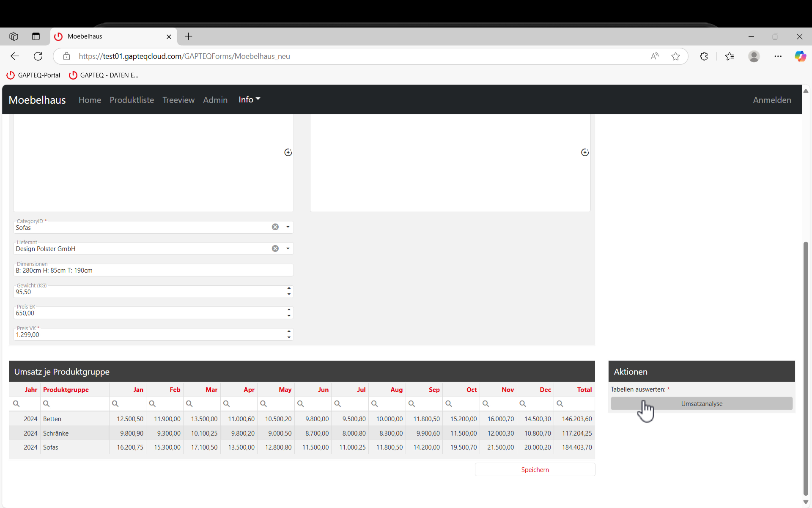Screen dimensions: 812x508
Task: Increase Preis VK with up stepper
Action: pos(289,331)
